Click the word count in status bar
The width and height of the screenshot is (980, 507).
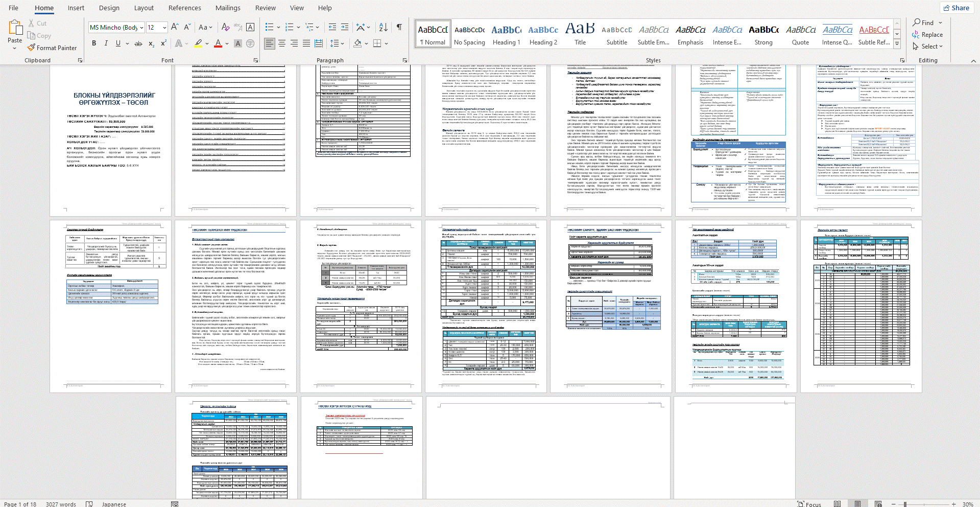(x=61, y=504)
